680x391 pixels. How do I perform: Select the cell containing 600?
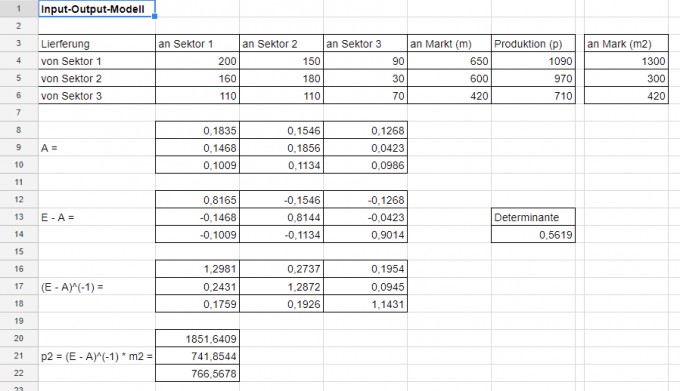pyautogui.click(x=449, y=78)
